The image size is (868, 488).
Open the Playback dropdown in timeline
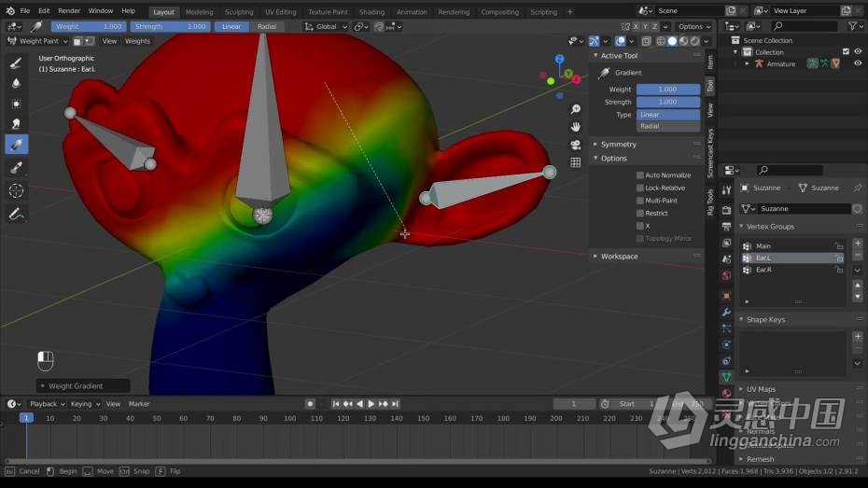pos(47,404)
